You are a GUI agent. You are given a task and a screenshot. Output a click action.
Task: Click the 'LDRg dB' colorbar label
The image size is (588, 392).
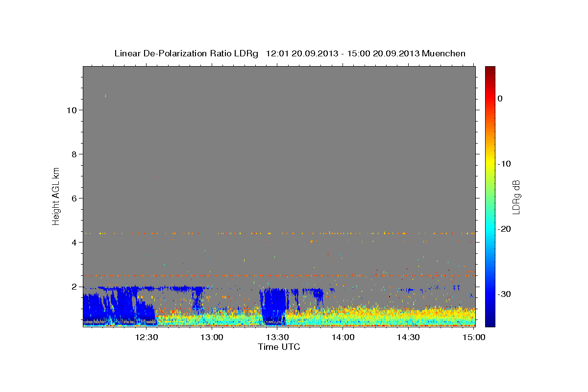(515, 197)
